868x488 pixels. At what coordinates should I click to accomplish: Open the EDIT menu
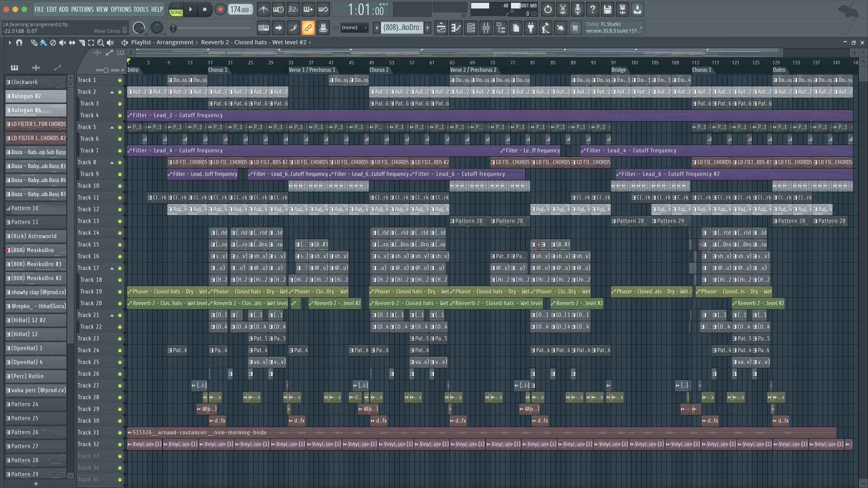tap(52, 9)
